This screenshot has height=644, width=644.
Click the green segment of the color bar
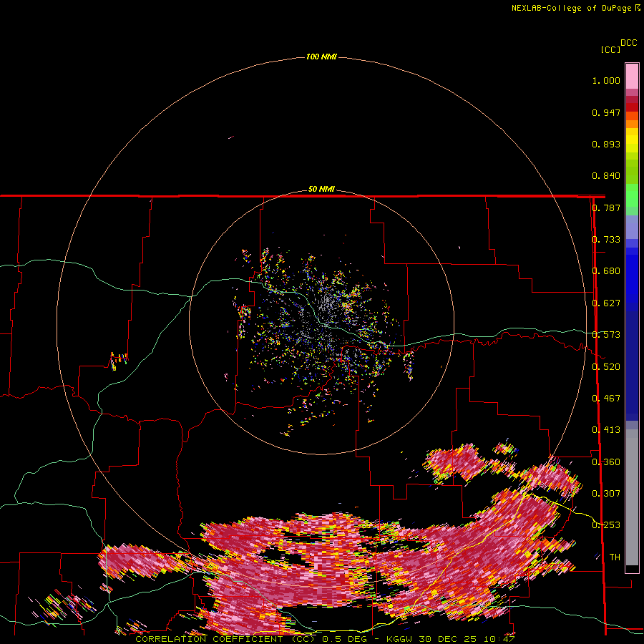632,195
